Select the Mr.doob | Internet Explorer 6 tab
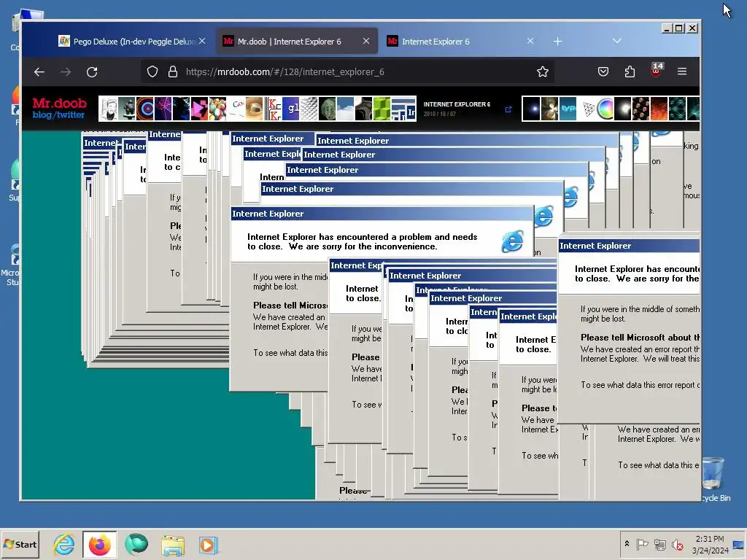Viewport: 747px width, 560px height. (298, 42)
